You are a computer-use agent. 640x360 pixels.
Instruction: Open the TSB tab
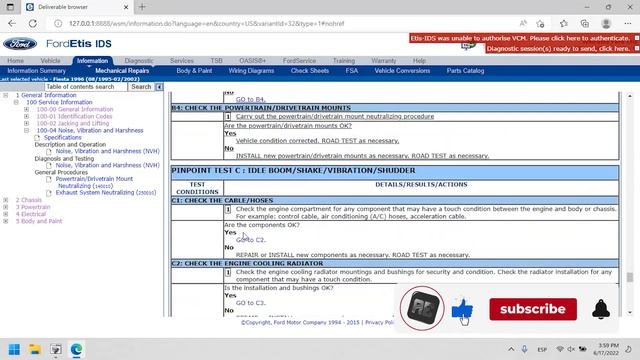[x=216, y=61]
